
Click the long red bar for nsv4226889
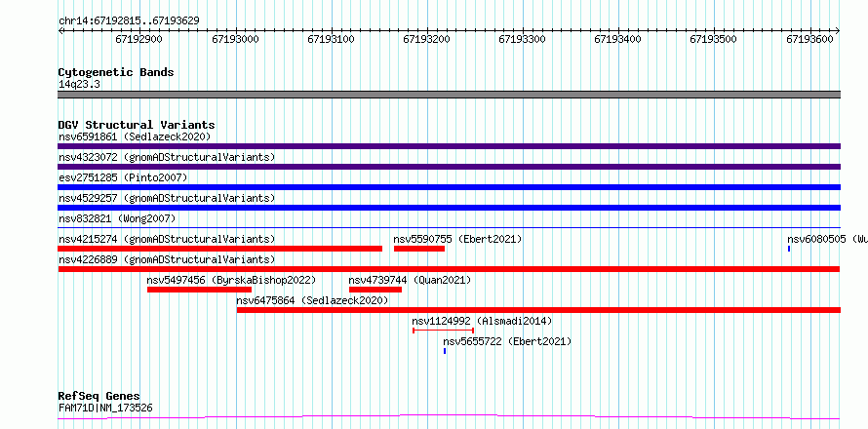pyautogui.click(x=449, y=269)
